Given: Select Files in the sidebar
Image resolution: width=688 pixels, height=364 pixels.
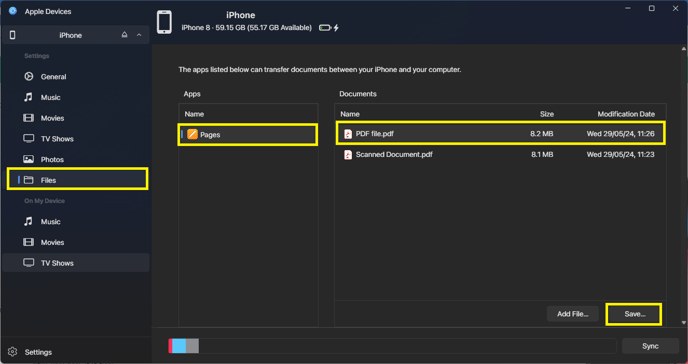Looking at the screenshot, I should point(77,179).
